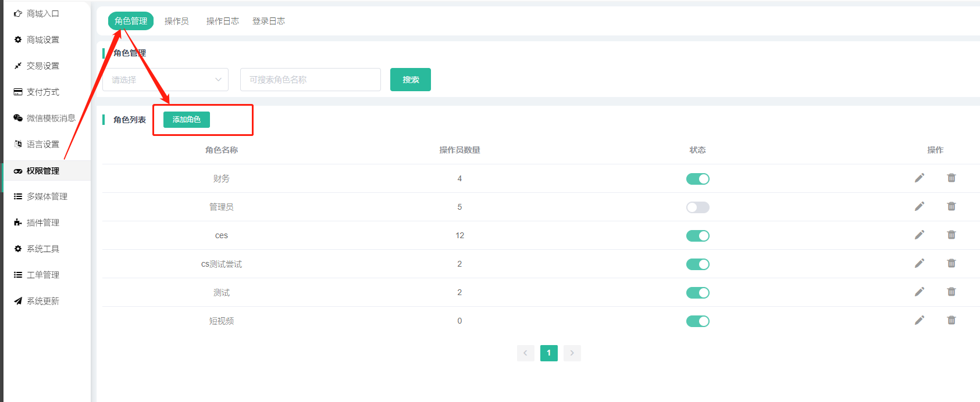Delete the 管理员 role with trash icon
The height and width of the screenshot is (402, 980).
coord(951,207)
